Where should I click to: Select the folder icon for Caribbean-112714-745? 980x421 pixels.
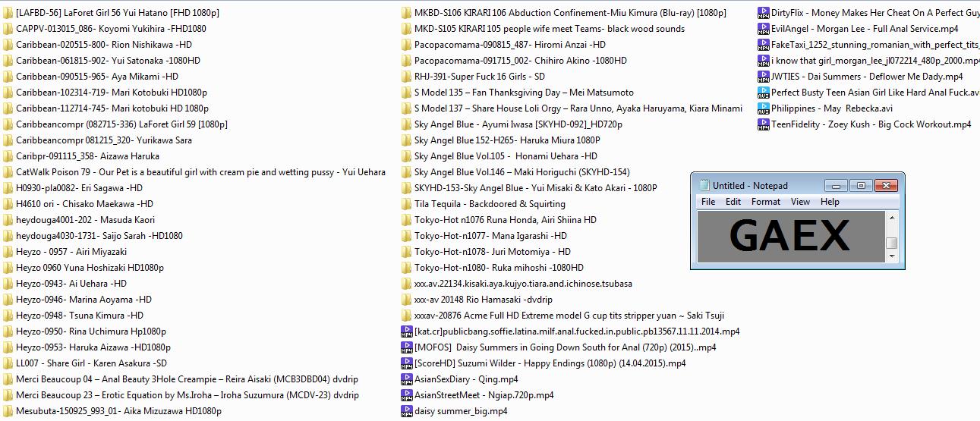point(8,108)
